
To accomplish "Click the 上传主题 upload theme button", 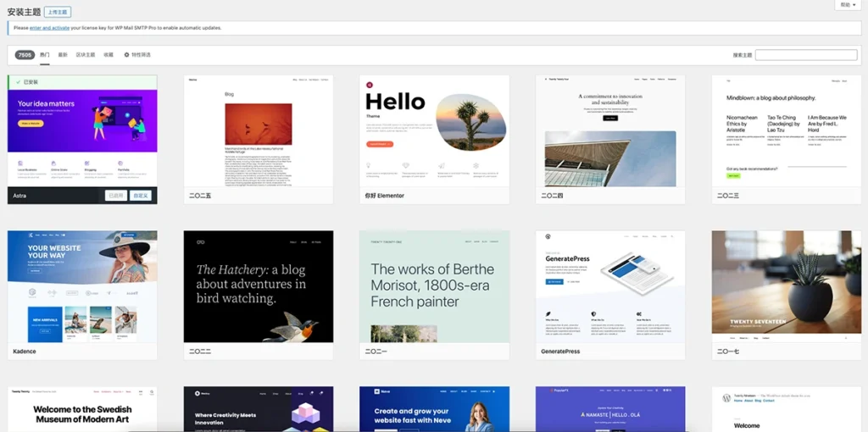I will (x=58, y=12).
